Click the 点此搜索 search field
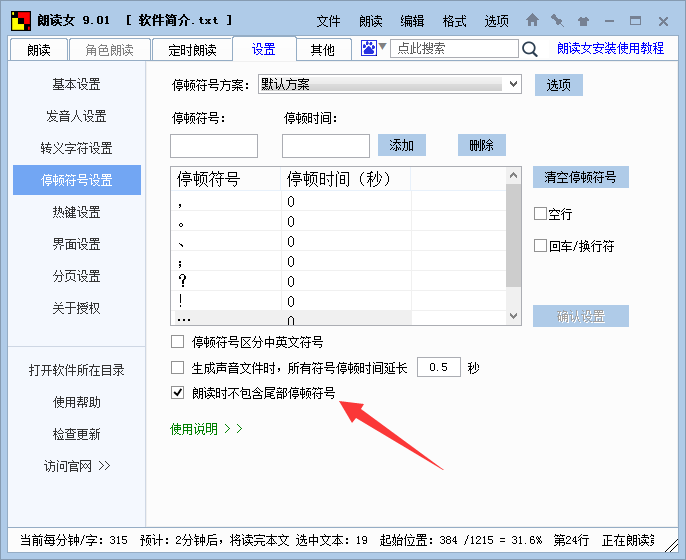Viewport: 686px width, 560px height. (454, 48)
